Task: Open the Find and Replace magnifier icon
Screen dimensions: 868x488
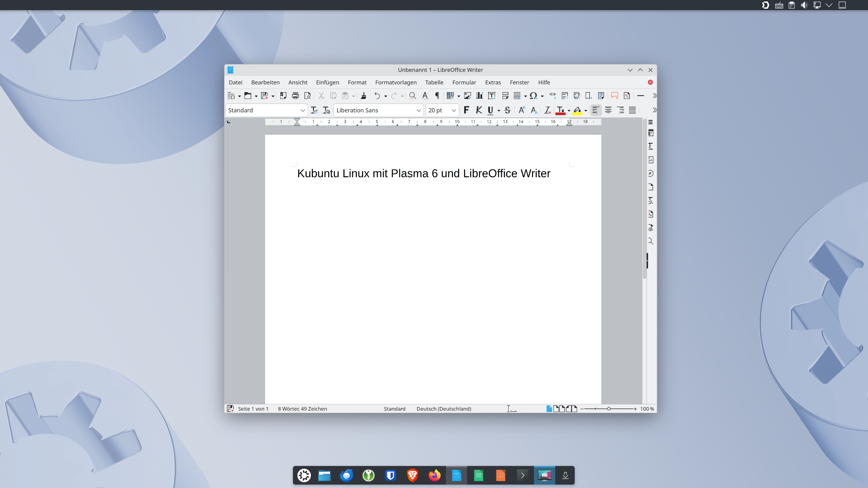Action: coord(412,96)
